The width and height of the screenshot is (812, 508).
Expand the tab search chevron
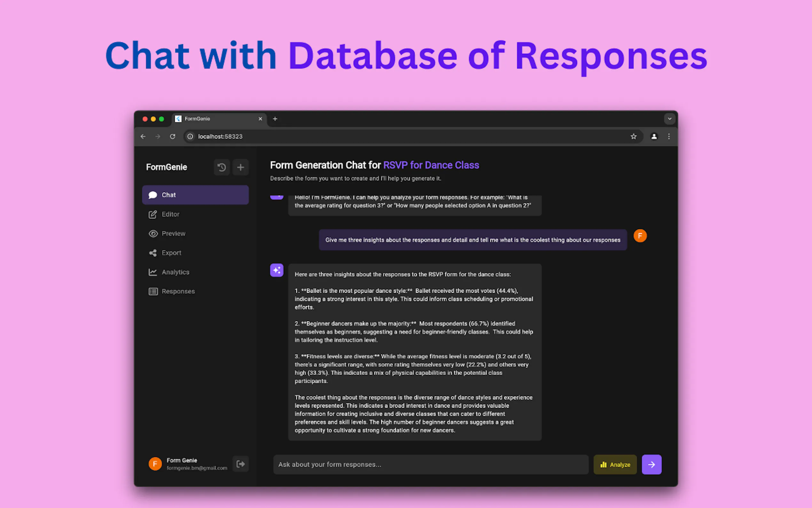[x=669, y=119]
